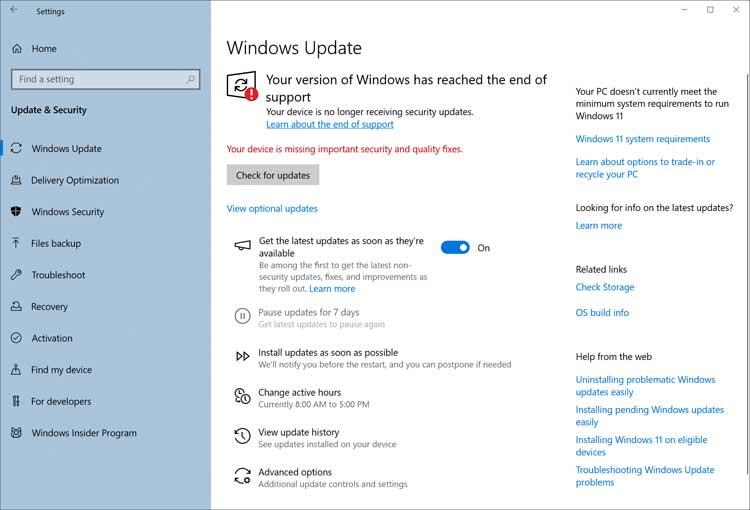Click the vertical scrollbar on right edge

(x=747, y=273)
